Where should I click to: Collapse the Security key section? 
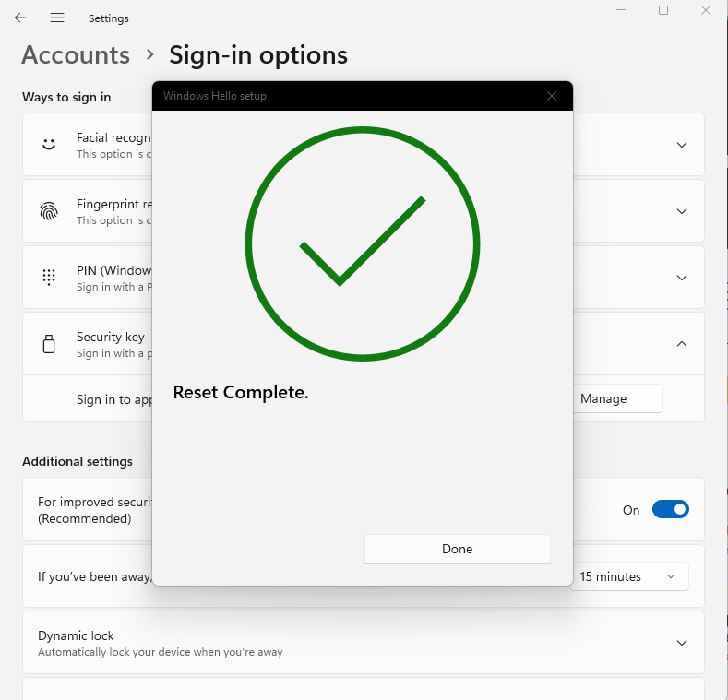(682, 344)
